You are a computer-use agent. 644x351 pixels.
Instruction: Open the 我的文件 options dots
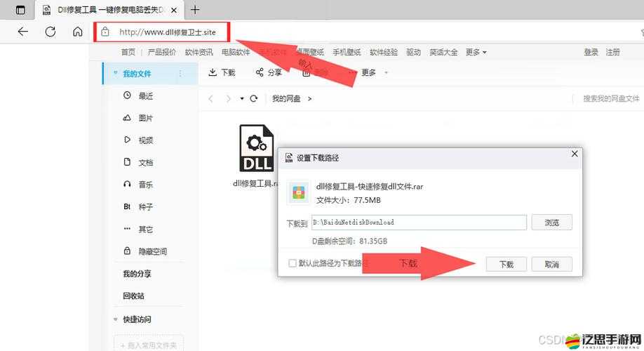180,74
